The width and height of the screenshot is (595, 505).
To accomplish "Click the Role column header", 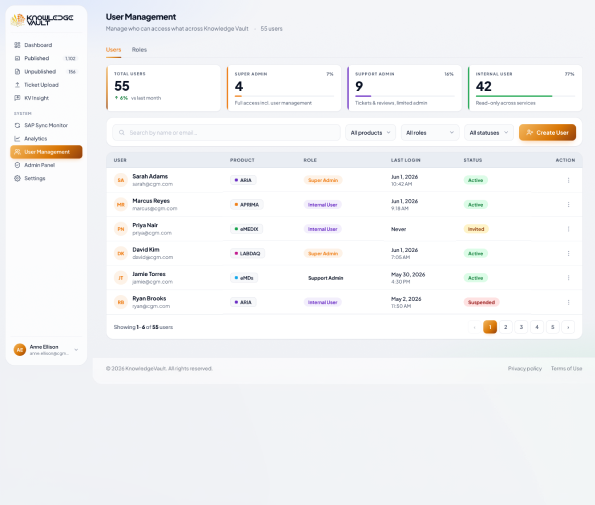I will tap(310, 160).
